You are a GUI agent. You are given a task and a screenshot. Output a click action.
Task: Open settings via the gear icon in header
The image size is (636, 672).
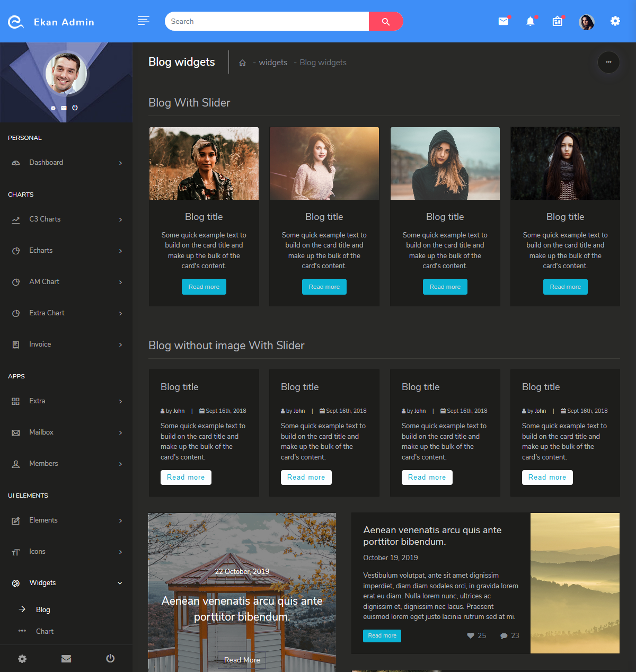615,21
